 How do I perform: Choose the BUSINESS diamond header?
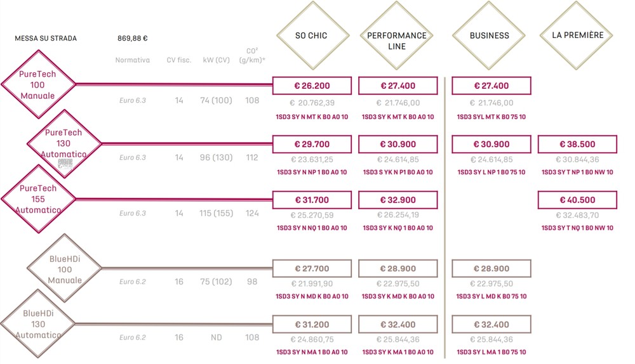point(489,36)
